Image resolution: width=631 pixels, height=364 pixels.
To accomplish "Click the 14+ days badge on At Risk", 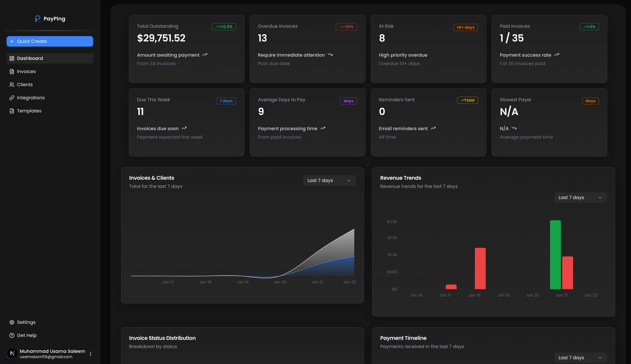I will [466, 28].
